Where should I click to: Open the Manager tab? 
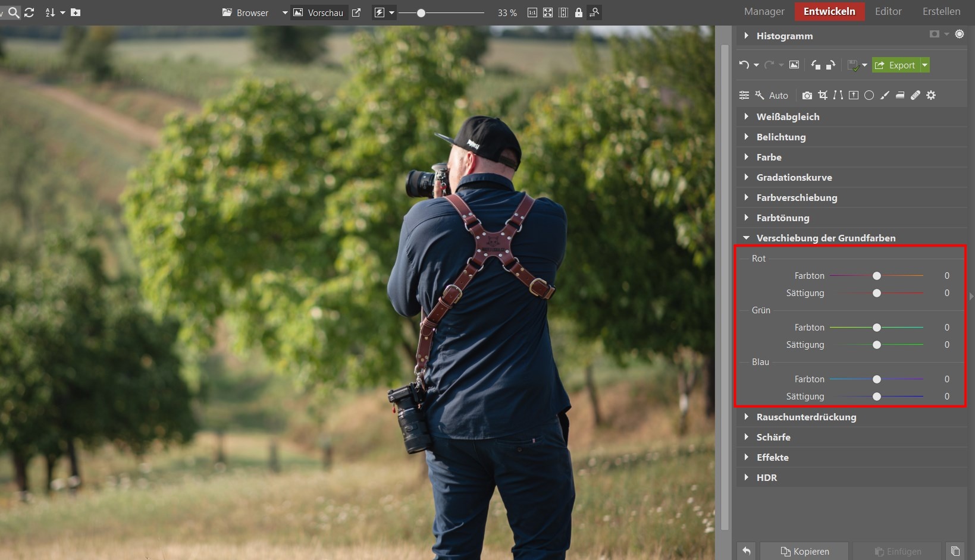[x=764, y=11]
